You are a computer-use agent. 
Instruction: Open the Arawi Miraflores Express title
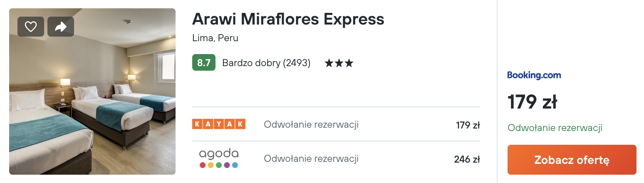[288, 19]
